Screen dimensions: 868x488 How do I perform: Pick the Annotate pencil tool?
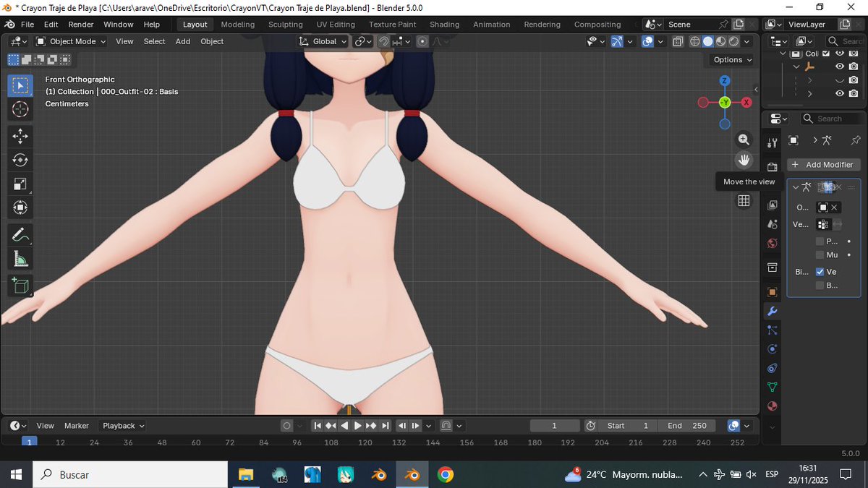tap(20, 234)
